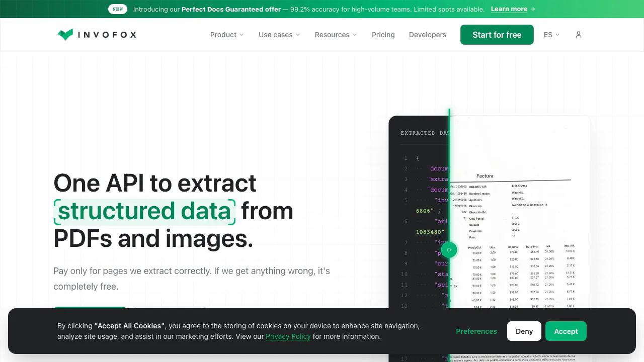Open the Developers page
The width and height of the screenshot is (644, 362).
click(428, 35)
